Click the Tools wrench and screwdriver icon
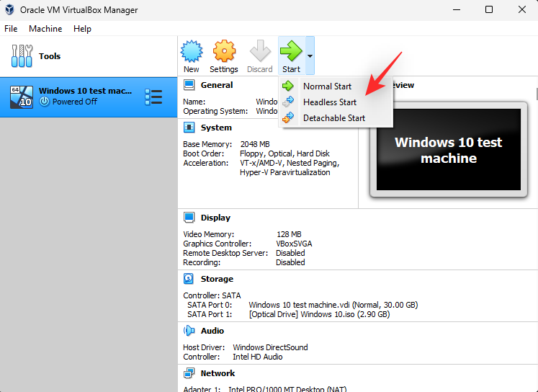 [x=22, y=55]
